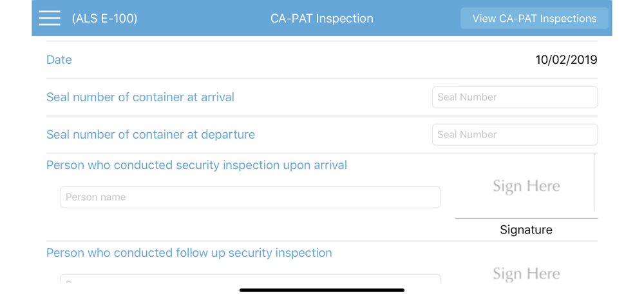This screenshot has height=298, width=644.
Task: Open the hamburger menu
Action: tap(50, 18)
